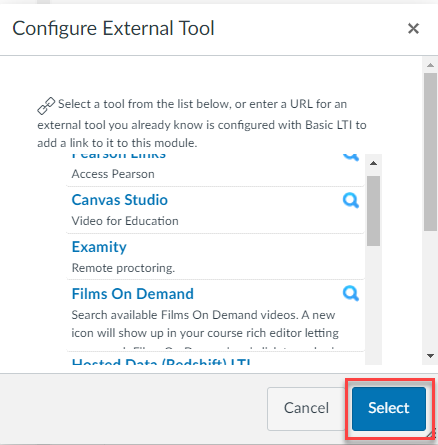Cancel the external tool dialog
This screenshot has width=438, height=445.
click(x=306, y=408)
